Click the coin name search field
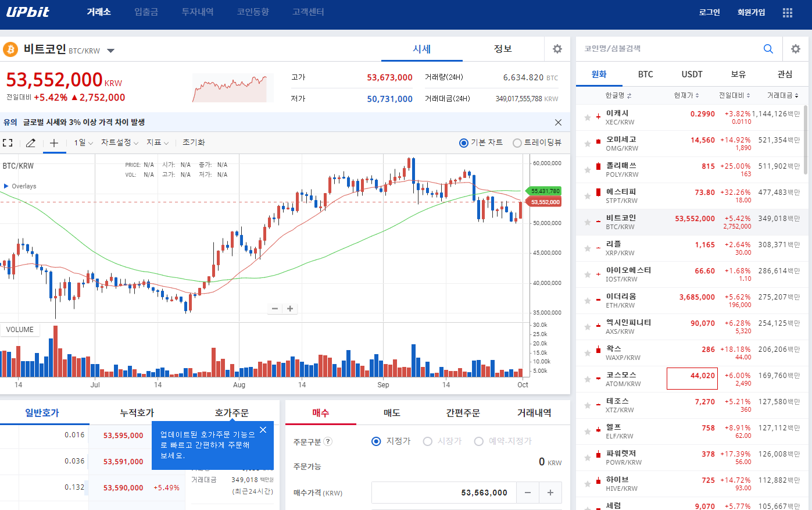Screen dimensions: 812x510 pos(668,49)
